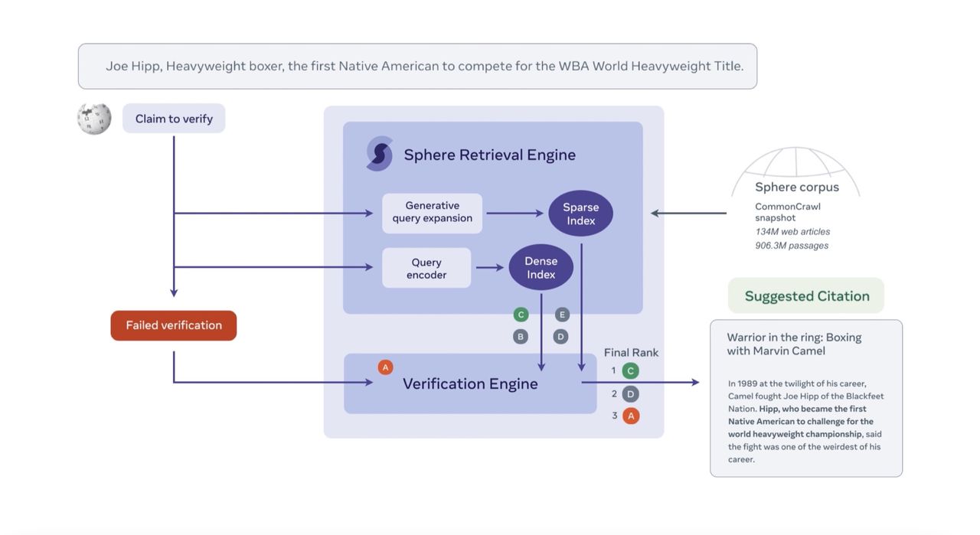Click the 'Query encoder' block
The height and width of the screenshot is (535, 980).
click(426, 267)
